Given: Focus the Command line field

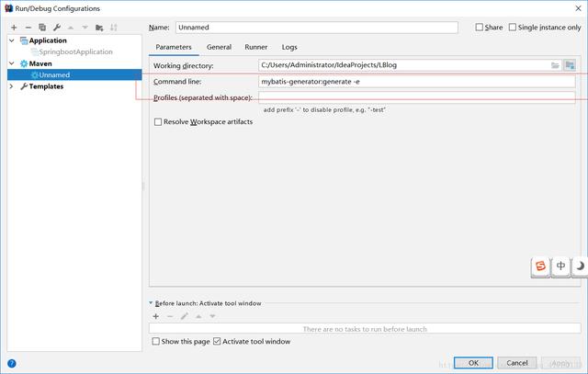Looking at the screenshot, I should click(x=416, y=82).
